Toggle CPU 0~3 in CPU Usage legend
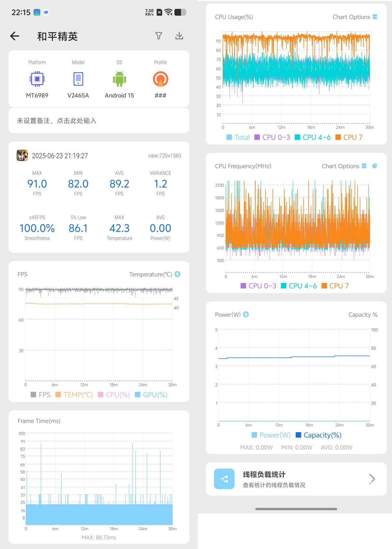Viewport: 392px width, 549px height. (x=272, y=137)
